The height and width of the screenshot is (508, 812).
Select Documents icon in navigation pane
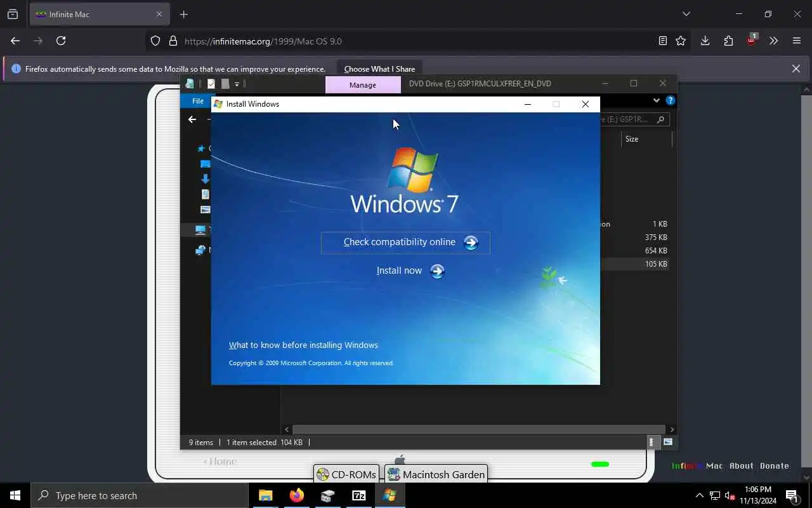[x=205, y=194]
